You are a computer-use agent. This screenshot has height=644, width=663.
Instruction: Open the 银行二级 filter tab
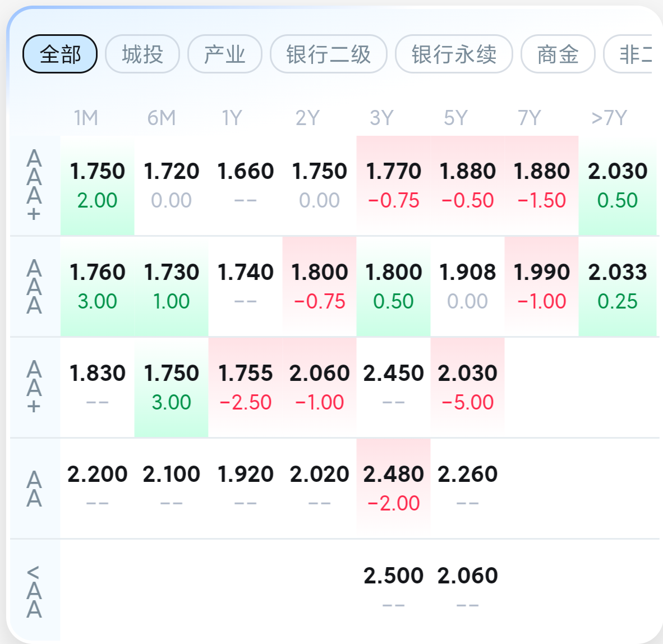coord(329,54)
